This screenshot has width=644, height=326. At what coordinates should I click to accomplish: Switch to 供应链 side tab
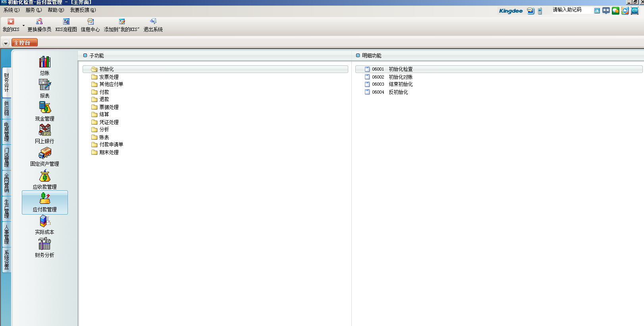pos(6,108)
